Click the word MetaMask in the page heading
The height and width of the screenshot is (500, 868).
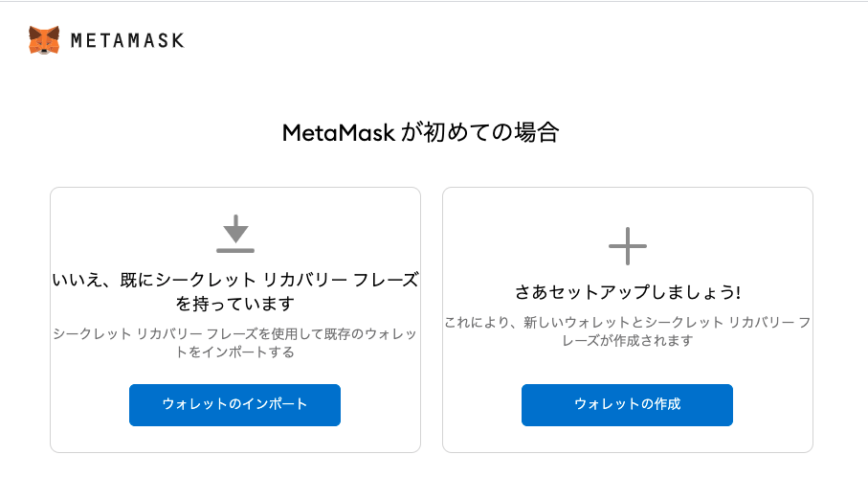tap(338, 133)
